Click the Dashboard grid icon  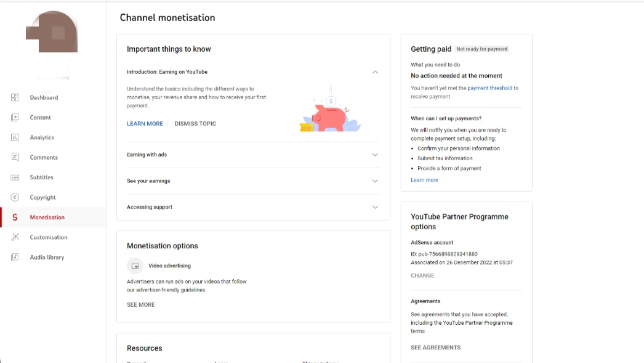[15, 97]
